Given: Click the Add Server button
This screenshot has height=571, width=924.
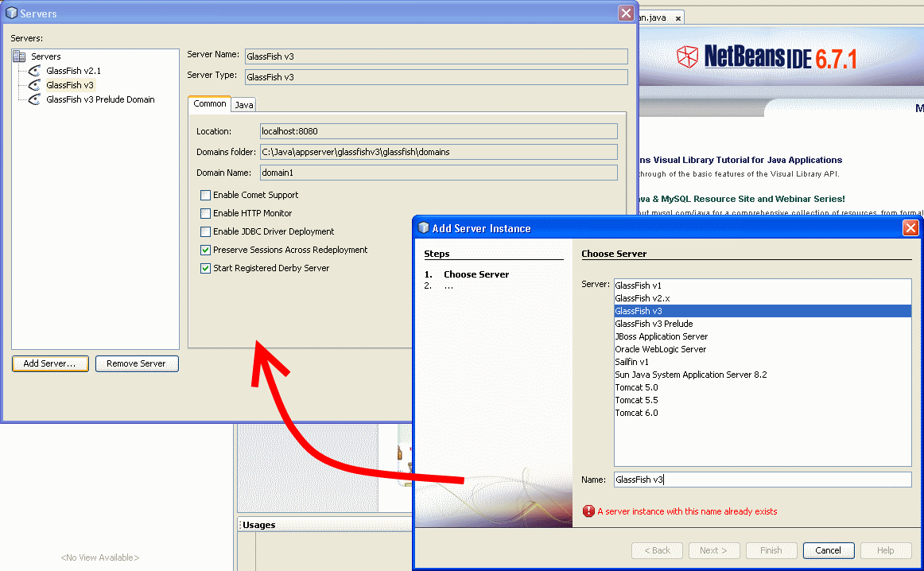Looking at the screenshot, I should point(50,363).
